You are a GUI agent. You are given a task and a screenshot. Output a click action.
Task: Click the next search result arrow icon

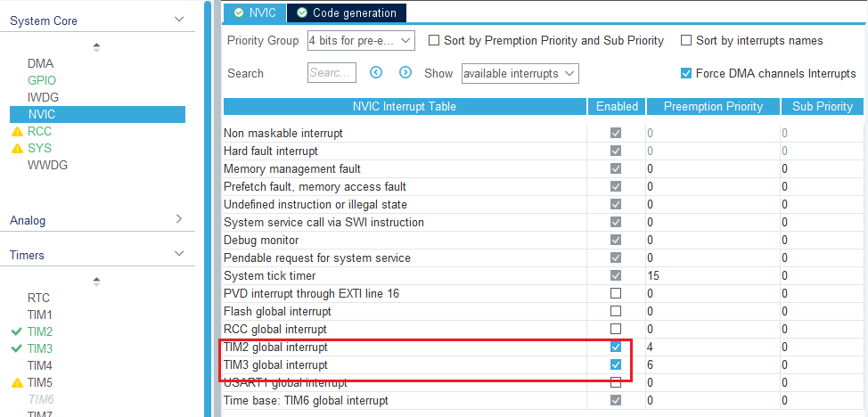(x=405, y=73)
